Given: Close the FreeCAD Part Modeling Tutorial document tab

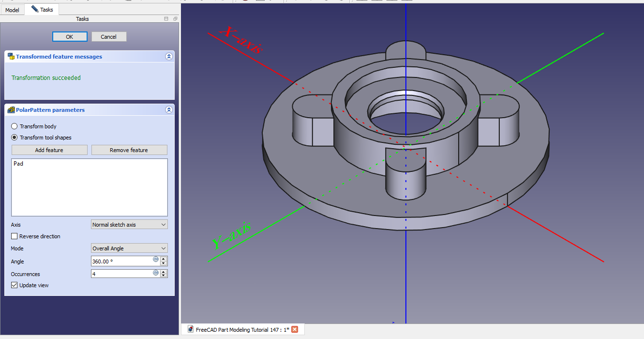Looking at the screenshot, I should [x=295, y=329].
